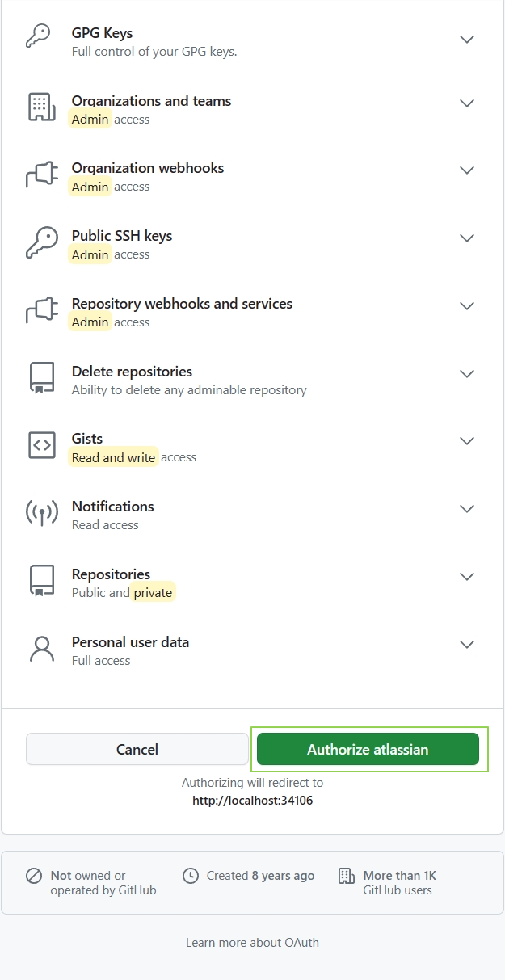
Task: Click the Repository webhooks and services plug icon
Action: tap(41, 311)
